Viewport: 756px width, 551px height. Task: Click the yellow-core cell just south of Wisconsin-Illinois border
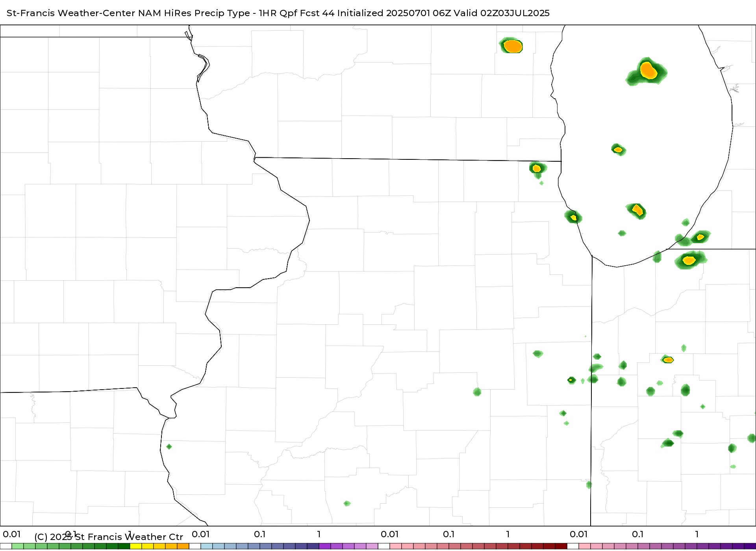click(x=537, y=169)
